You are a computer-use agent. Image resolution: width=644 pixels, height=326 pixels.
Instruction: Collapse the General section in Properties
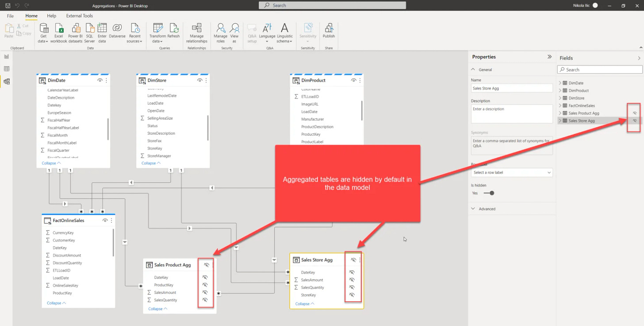473,70
